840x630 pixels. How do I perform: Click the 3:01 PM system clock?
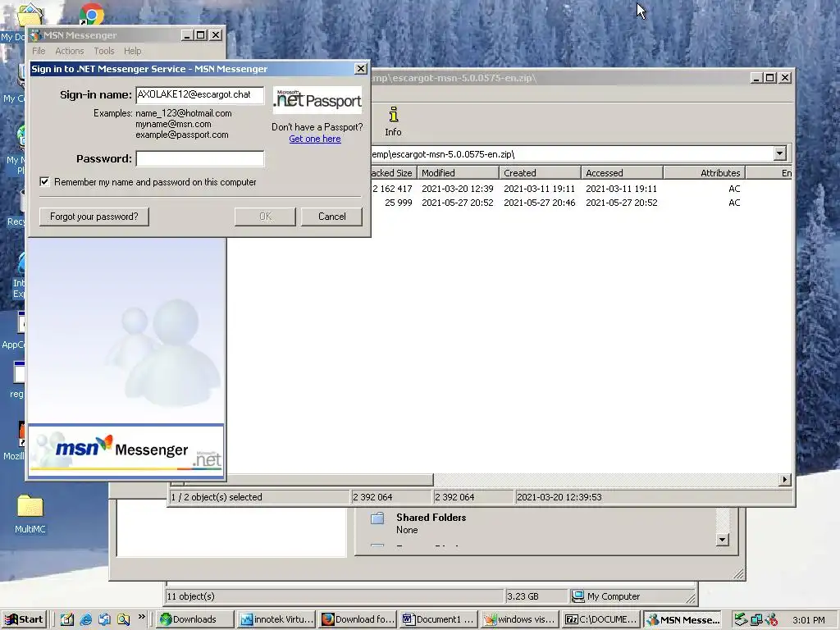808,620
